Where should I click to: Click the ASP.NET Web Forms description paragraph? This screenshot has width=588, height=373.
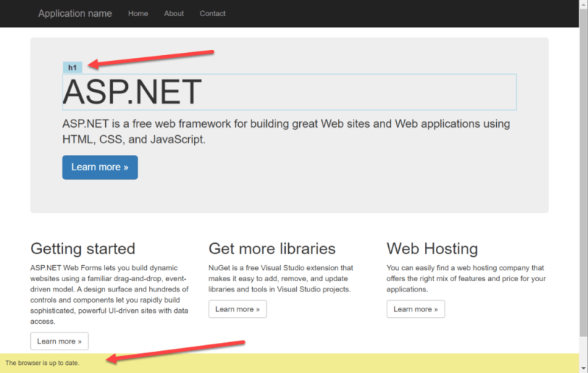(110, 294)
